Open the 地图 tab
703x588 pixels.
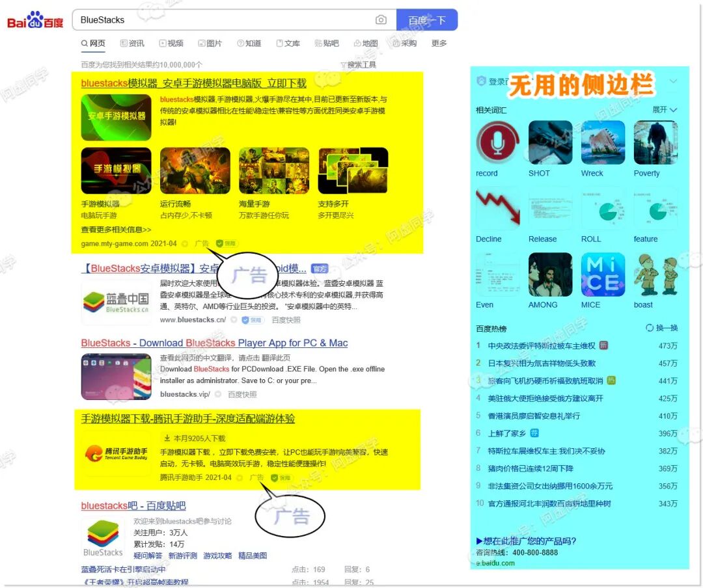point(366,43)
